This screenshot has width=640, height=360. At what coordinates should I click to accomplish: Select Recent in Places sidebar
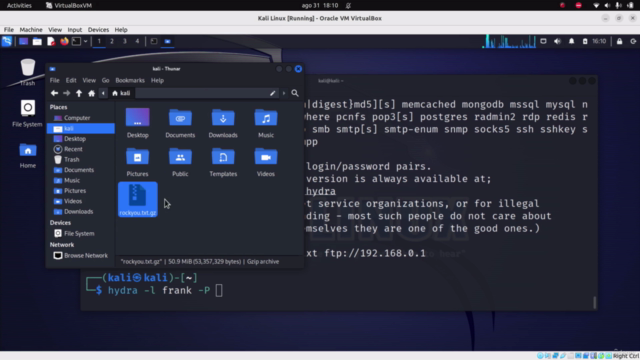81,149
